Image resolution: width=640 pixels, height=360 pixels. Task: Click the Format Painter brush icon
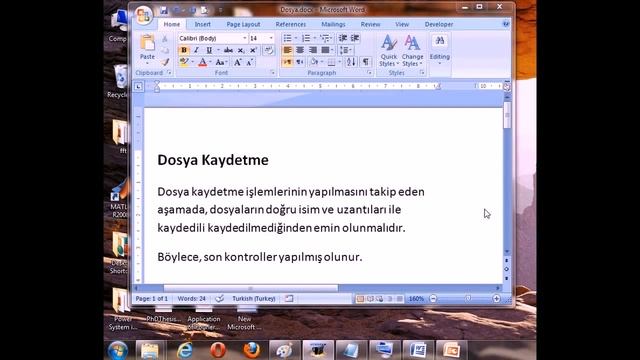(165, 62)
